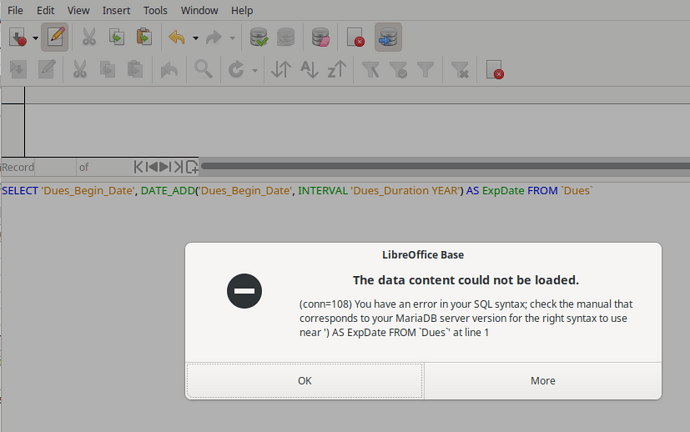Go to the next record
The height and width of the screenshot is (432, 690).
coord(165,167)
